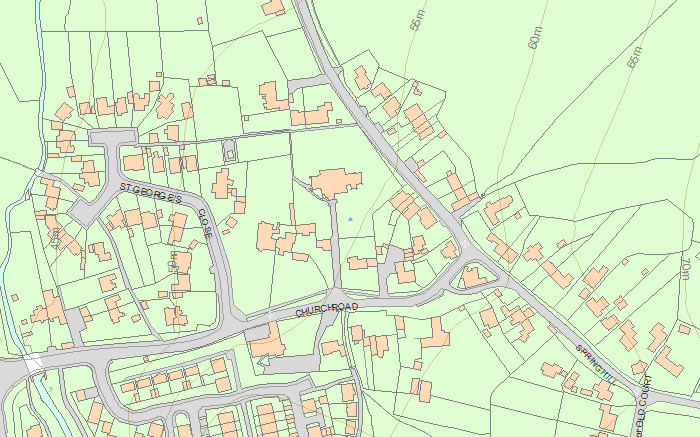Click the small blue triangle marker
The image size is (700, 437).
[350, 219]
